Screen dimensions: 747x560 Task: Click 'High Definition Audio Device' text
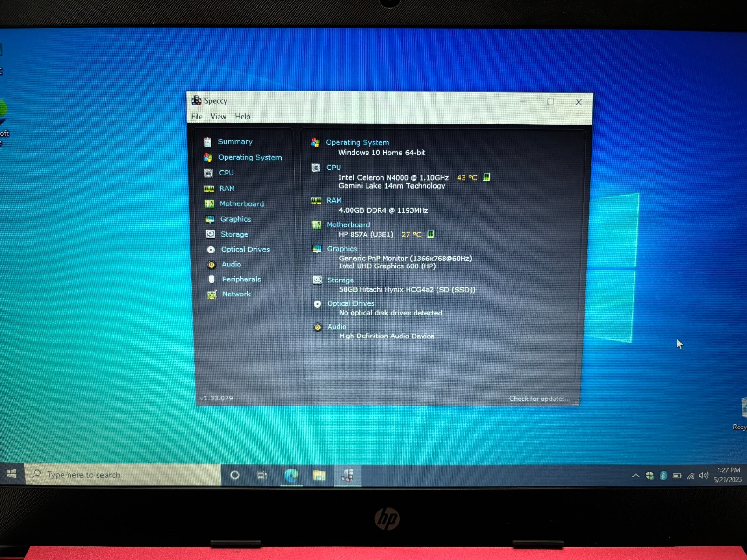click(x=387, y=336)
